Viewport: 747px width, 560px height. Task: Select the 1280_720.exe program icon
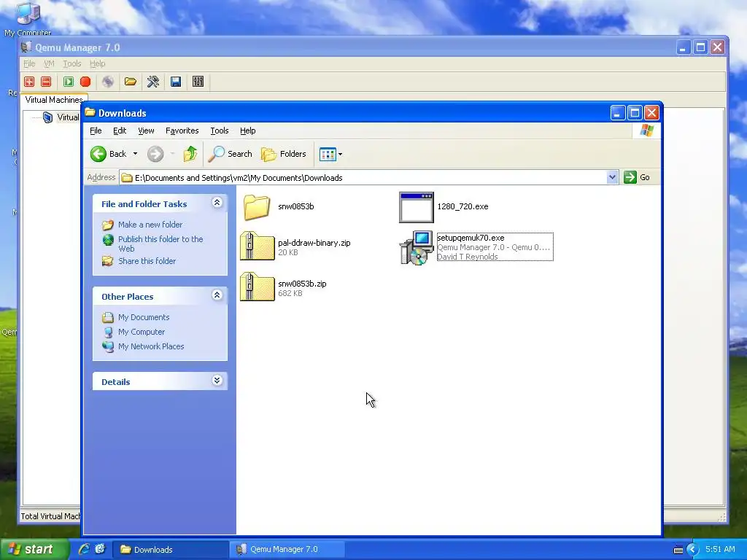click(x=417, y=207)
